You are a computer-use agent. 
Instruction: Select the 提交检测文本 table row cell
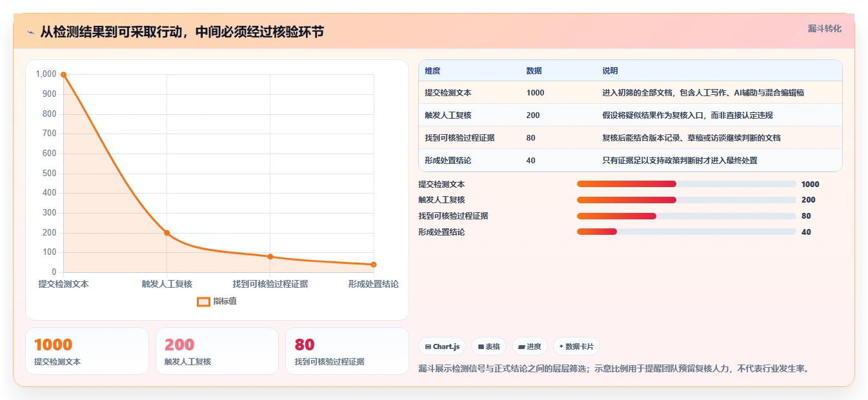(x=448, y=93)
